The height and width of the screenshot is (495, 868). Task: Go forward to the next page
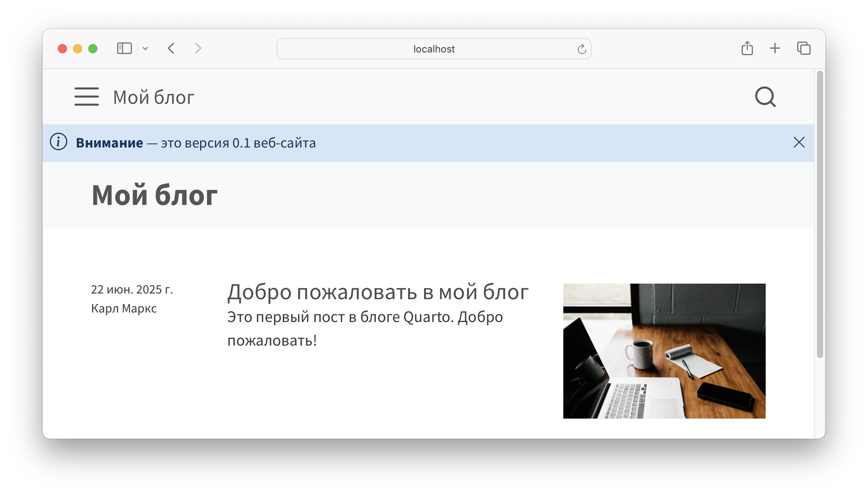[198, 49]
